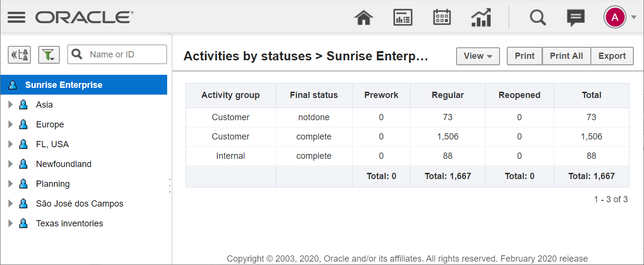The width and height of the screenshot is (644, 265).
Task: Open the calendar view icon
Action: point(442,18)
